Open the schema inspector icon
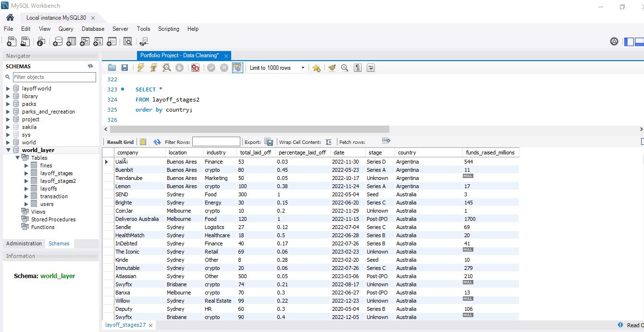This screenshot has width=644, height=332. point(41,42)
